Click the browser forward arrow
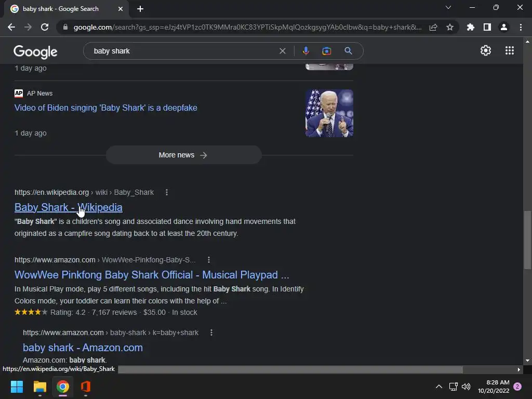 [x=28, y=27]
